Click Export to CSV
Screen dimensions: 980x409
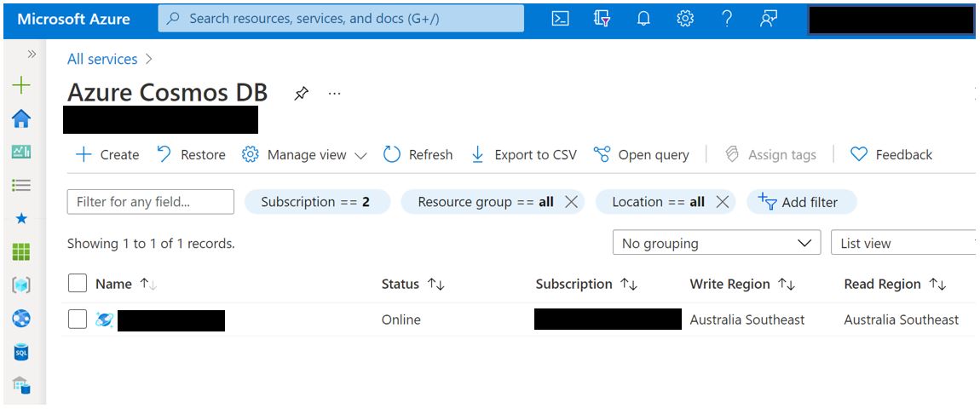(x=523, y=154)
